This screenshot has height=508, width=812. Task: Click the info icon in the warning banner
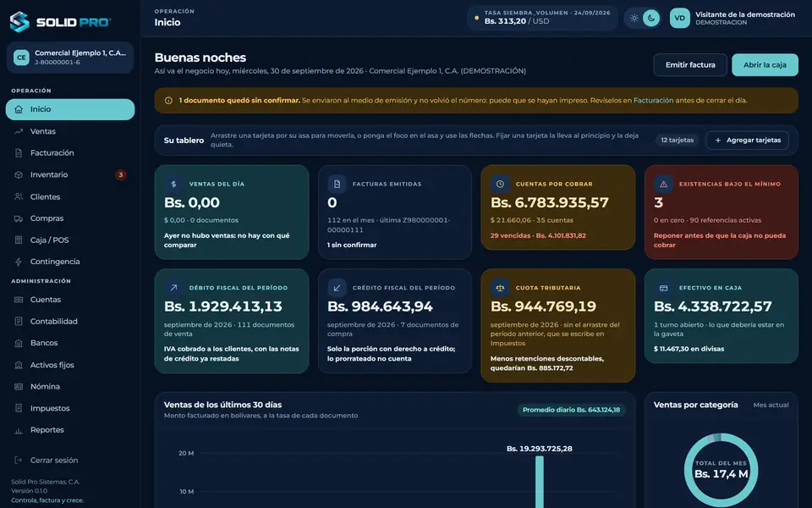click(x=168, y=101)
